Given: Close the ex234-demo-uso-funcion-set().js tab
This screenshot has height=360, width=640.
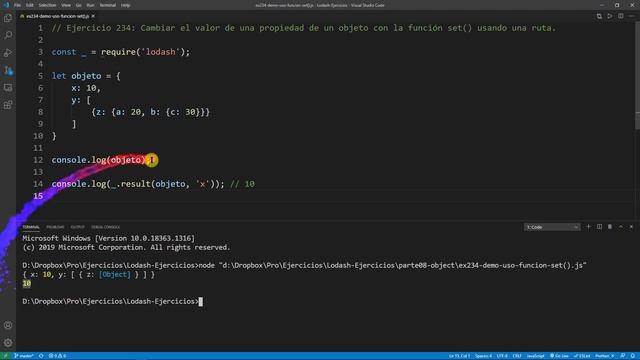Looking at the screenshot, I should (x=93, y=16).
